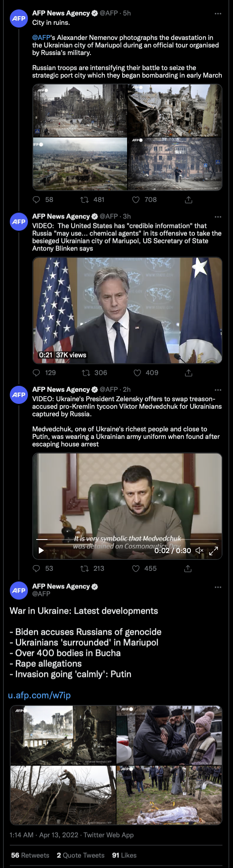Open more options for the City in ruins tweet
The image size is (233, 868).
(218, 14)
